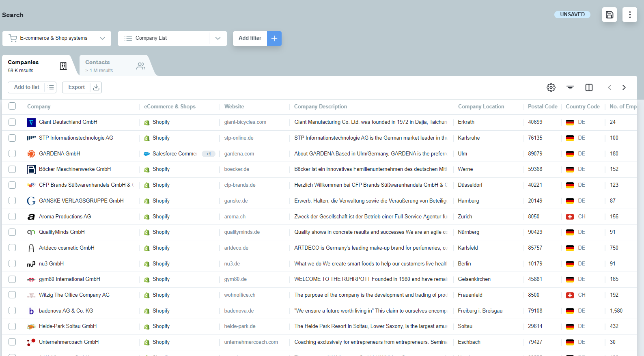The image size is (644, 356).
Task: Click the GANSKE VERLAGSGRUPPE logo icon
Action: tap(31, 201)
